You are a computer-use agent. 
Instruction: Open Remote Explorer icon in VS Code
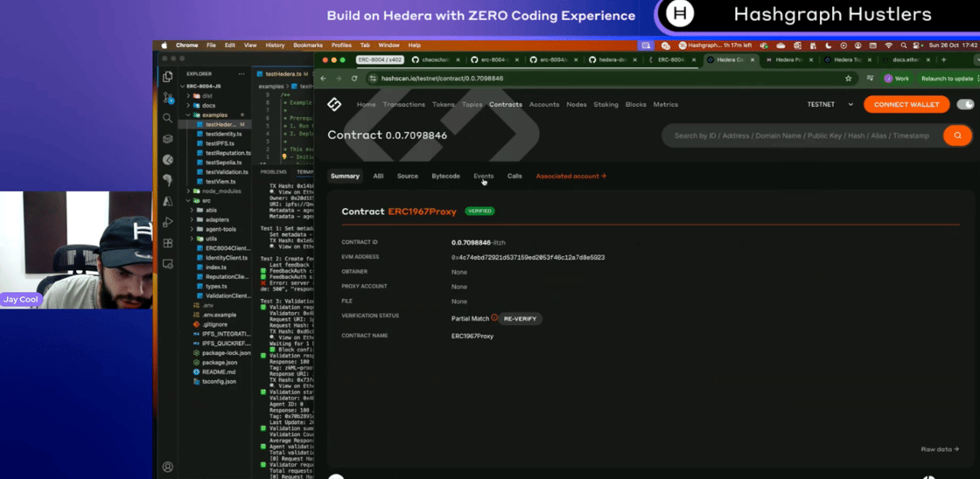(167, 264)
